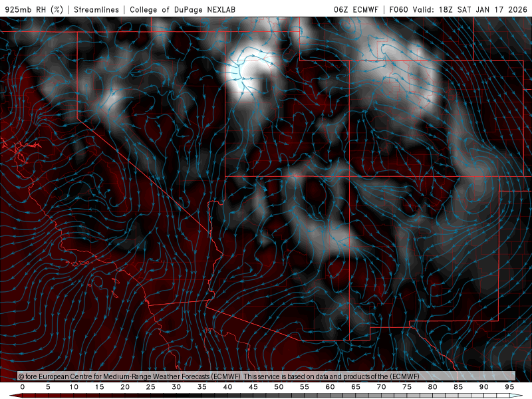The image size is (532, 399).
Task: Click the colorbar label "55"
Action: tap(305, 387)
